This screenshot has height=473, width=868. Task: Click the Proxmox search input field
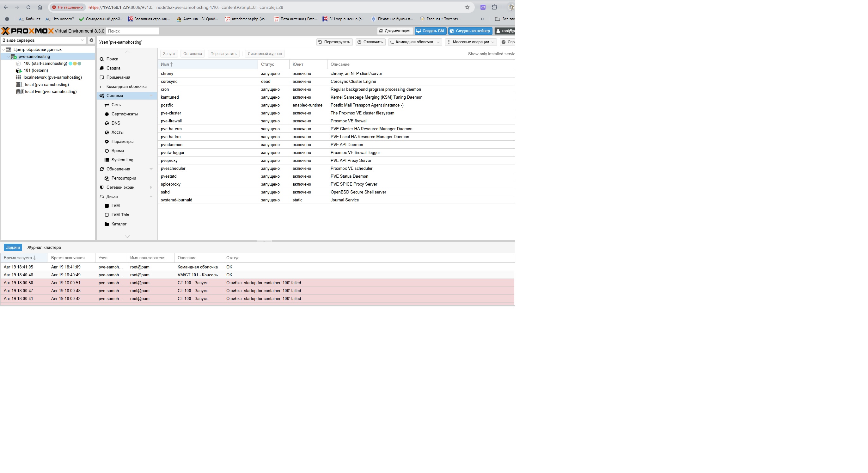tap(132, 31)
